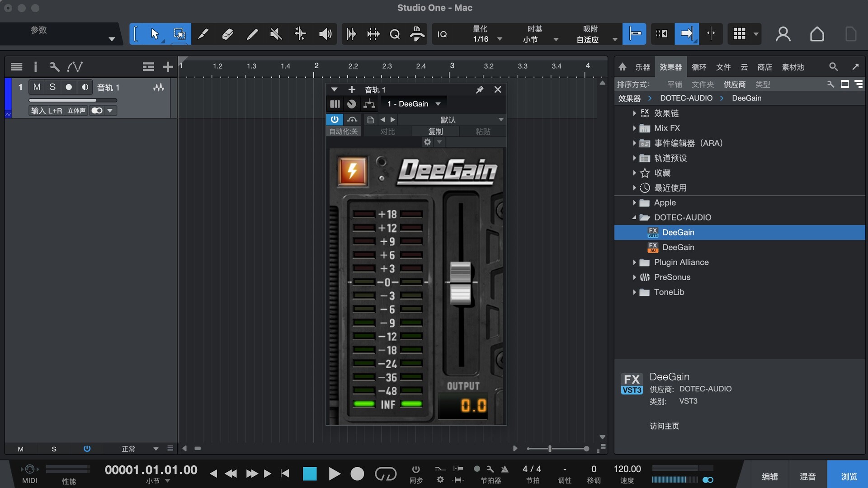Click the DeeGain output fader handle
Viewport: 868px width, 488px height.
460,283
